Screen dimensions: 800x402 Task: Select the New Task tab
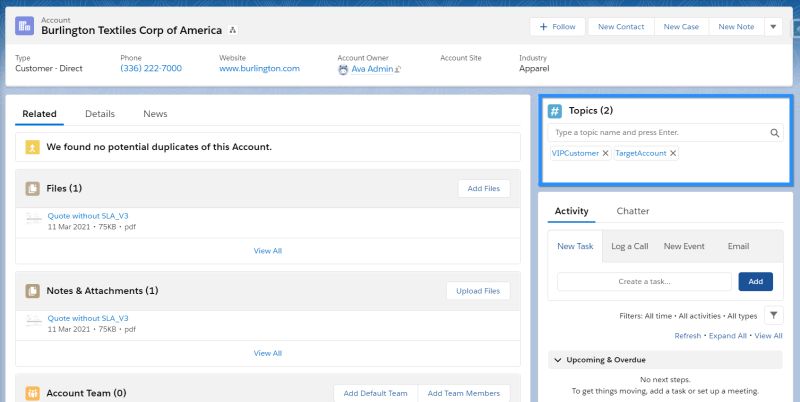pyautogui.click(x=575, y=246)
